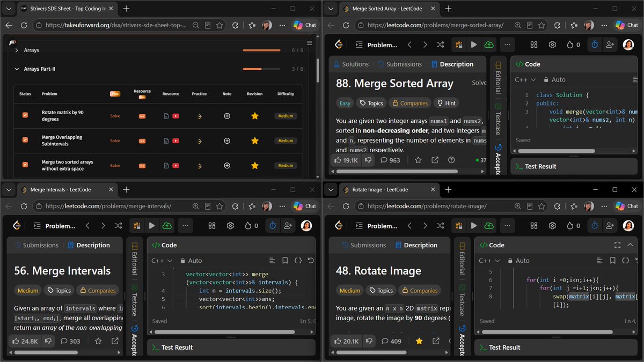This screenshot has height=362, width=644.
Task: Open the 963 comments on Merge Sorted Array
Action: (390, 160)
